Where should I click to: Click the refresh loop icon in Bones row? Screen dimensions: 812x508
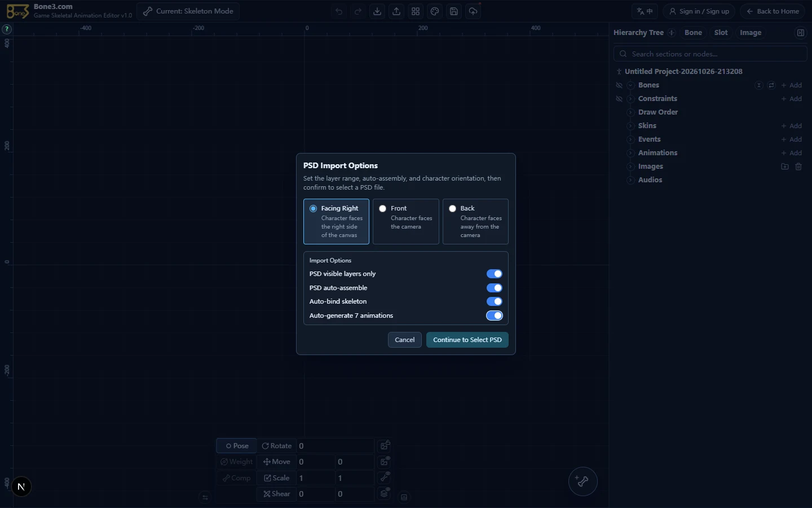tap(771, 85)
